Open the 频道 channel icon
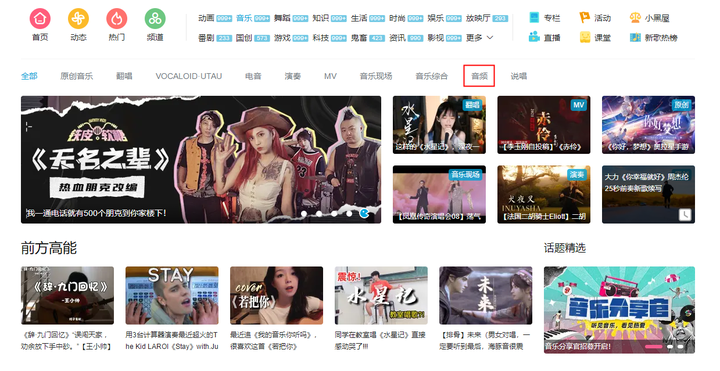Image resolution: width=720 pixels, height=371 pixels. tap(155, 19)
